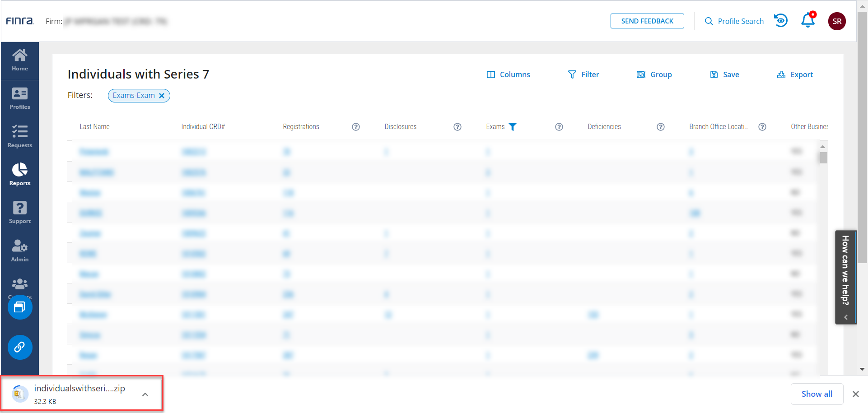Click the notifications bell icon
868x413 pixels.
[x=807, y=21]
